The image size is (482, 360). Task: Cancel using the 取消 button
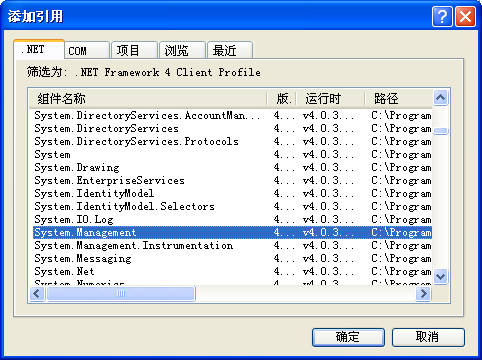coord(428,337)
